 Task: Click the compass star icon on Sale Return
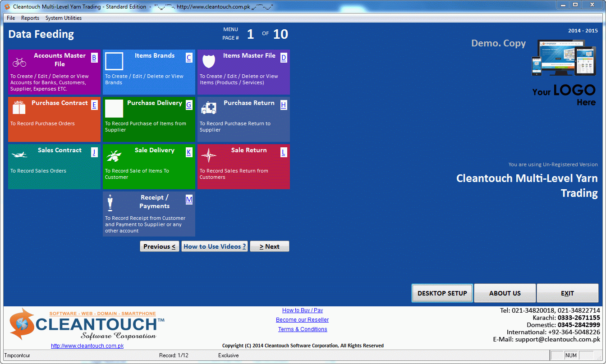click(209, 156)
